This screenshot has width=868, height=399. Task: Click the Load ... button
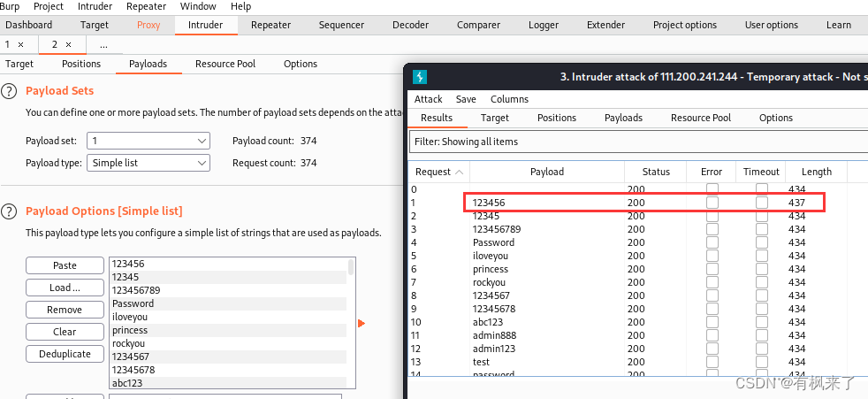tap(65, 288)
